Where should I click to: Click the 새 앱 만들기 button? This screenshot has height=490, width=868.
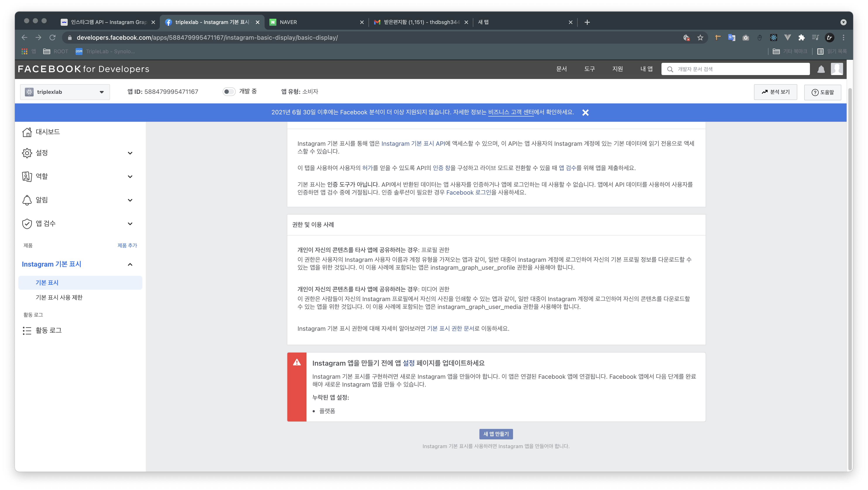tap(496, 434)
